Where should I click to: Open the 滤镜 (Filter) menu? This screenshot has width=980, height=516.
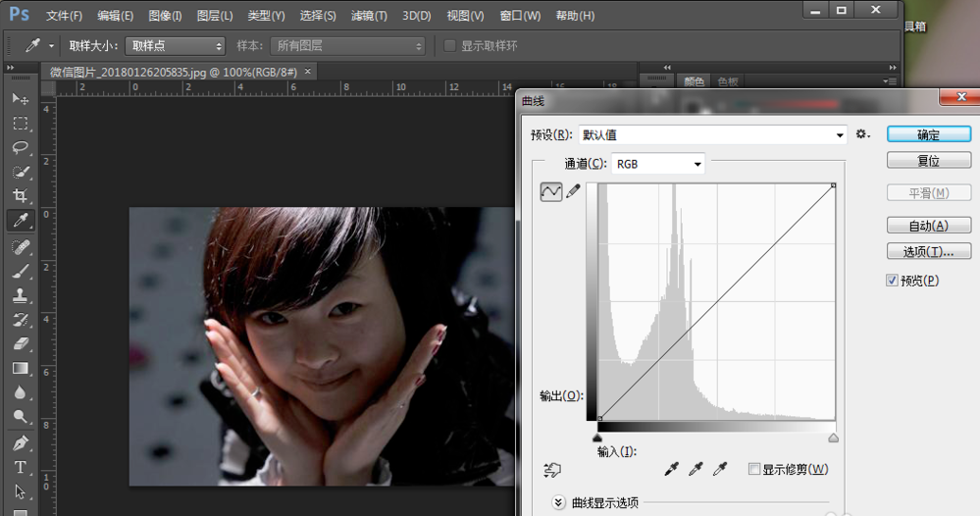pyautogui.click(x=369, y=16)
